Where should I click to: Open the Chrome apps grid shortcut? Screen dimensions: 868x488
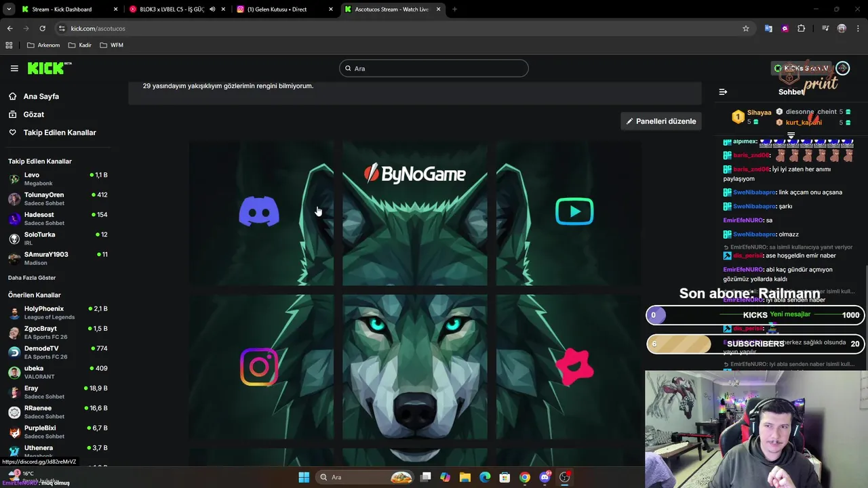[x=9, y=45]
